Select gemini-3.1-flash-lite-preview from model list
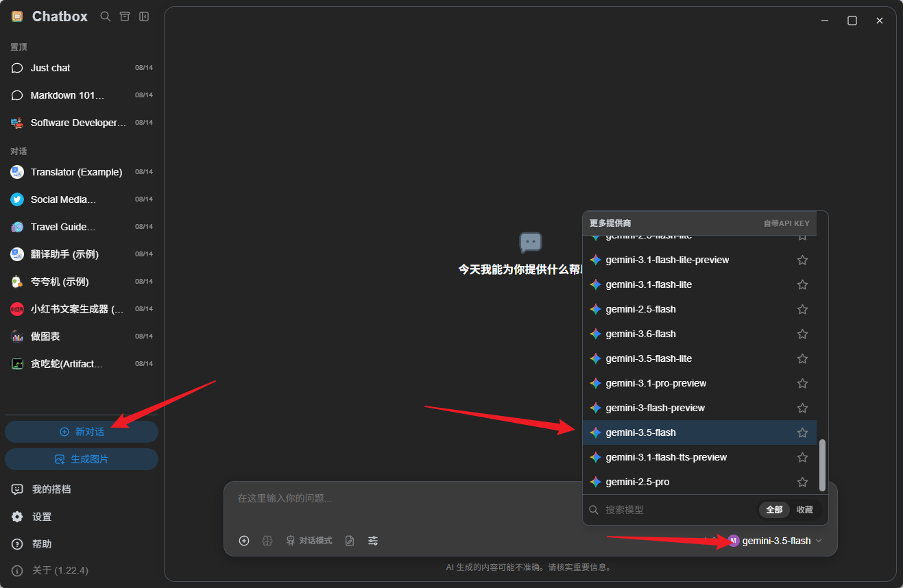Viewport: 903px width, 588px height. coord(699,260)
